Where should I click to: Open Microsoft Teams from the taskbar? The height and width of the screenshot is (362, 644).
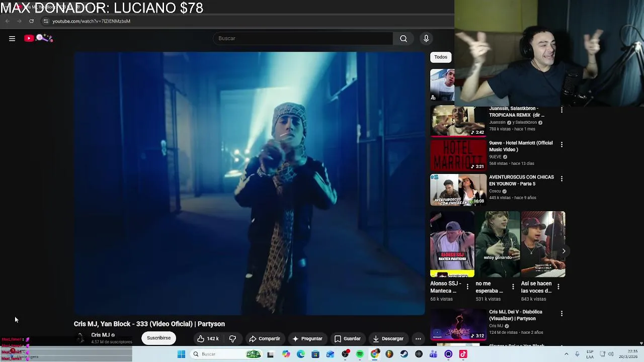coord(433,354)
